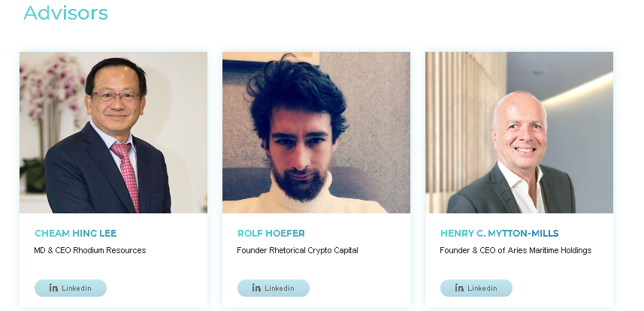Select the Henry C. Mytton-Mills name heading
The image size is (644, 311).
tap(500, 234)
